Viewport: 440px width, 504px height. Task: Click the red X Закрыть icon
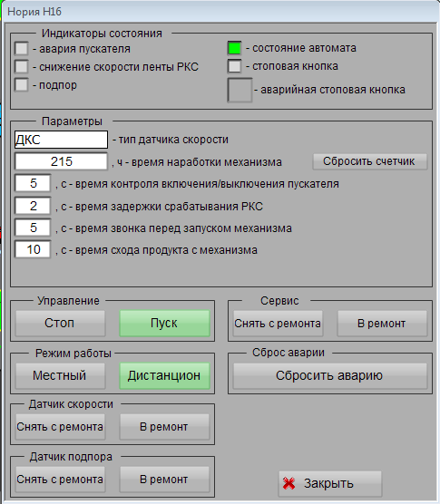pos(288,483)
